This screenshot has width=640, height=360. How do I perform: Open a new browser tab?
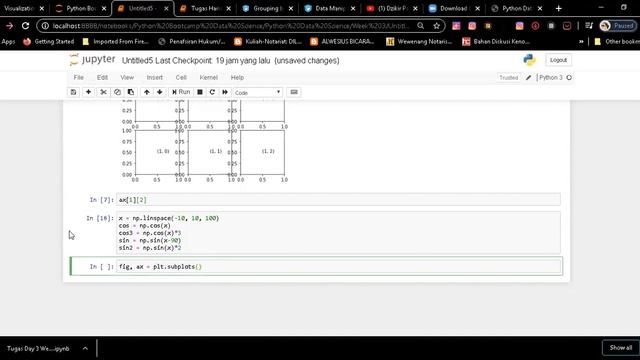(558, 8)
